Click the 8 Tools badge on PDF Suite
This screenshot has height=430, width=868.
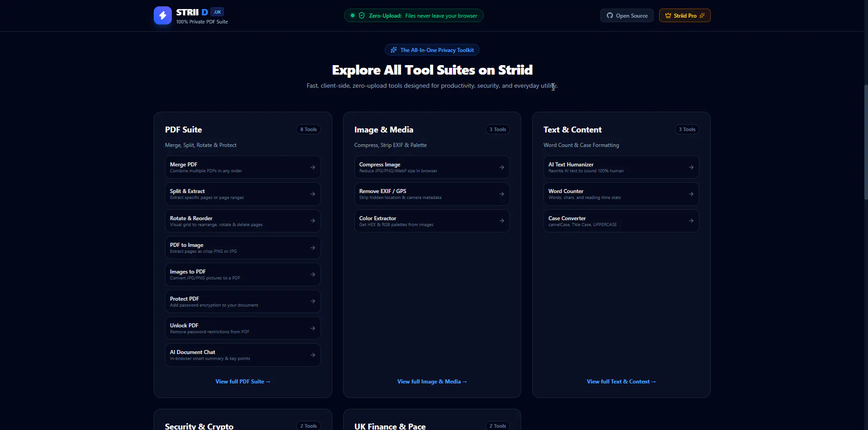tap(309, 129)
